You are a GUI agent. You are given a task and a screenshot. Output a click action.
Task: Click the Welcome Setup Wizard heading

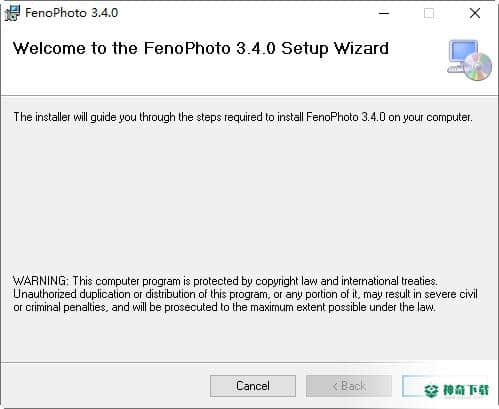click(x=201, y=49)
